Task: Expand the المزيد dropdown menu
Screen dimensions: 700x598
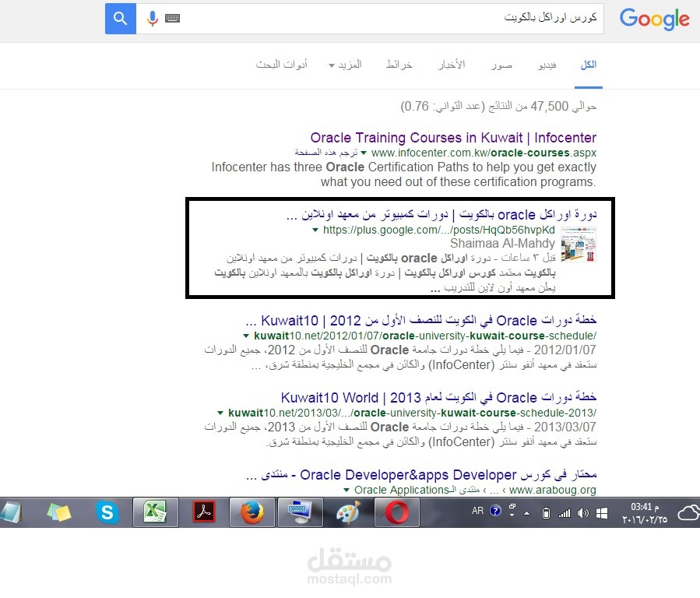Action: coord(346,65)
